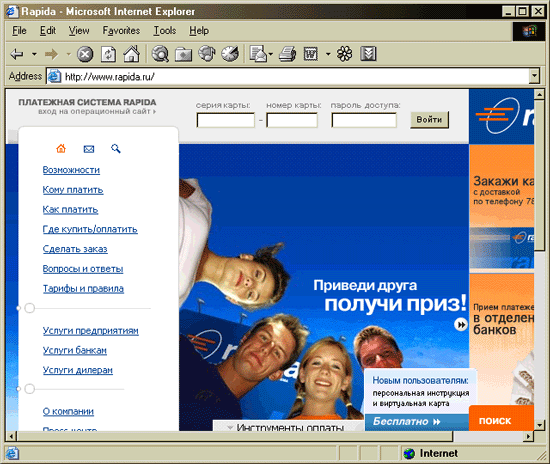Click the horizontal scrollbar left arrow
This screenshot has height=464, width=550.
[x=12, y=437]
